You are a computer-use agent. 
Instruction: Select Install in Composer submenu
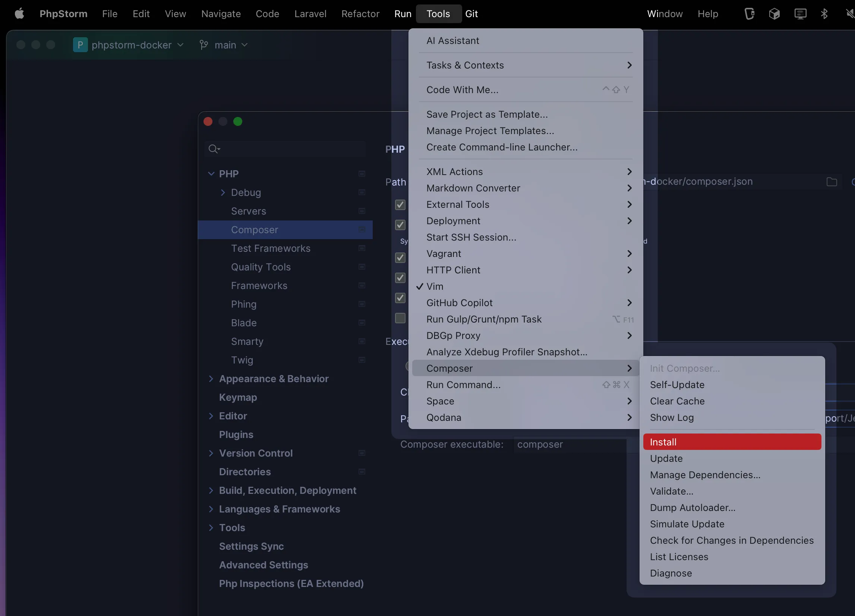tap(732, 442)
